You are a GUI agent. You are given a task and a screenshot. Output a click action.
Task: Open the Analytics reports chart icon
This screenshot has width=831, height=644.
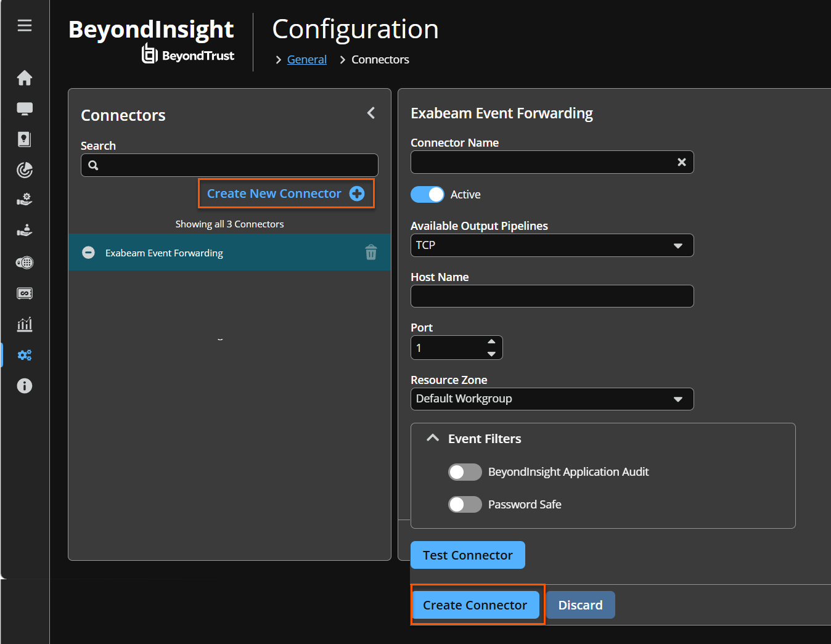(x=25, y=324)
